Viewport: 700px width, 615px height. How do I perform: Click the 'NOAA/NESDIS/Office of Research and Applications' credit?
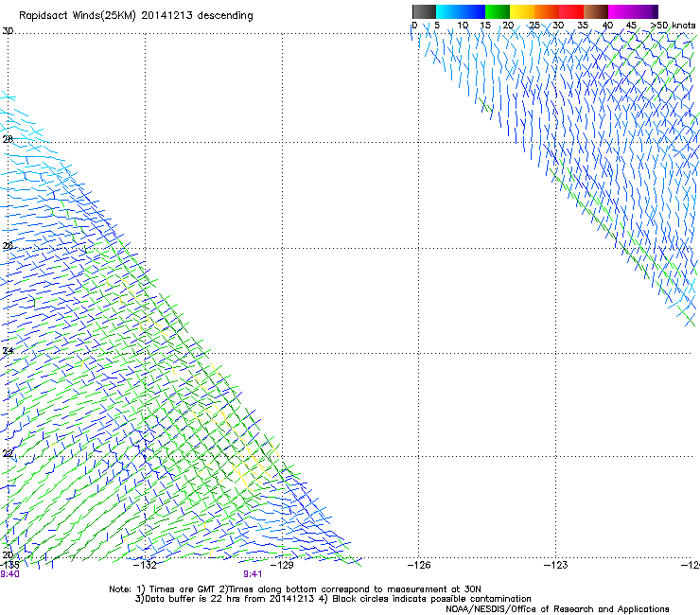click(557, 609)
